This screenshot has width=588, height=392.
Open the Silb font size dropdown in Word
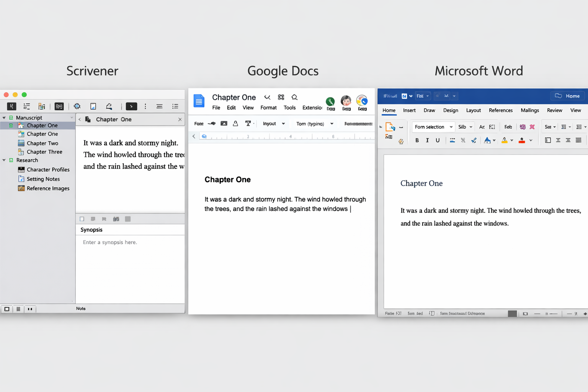pos(465,127)
